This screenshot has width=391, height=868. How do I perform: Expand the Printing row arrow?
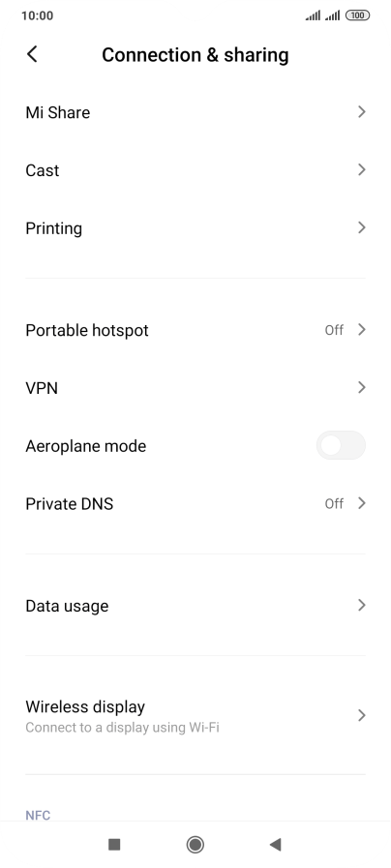click(362, 227)
